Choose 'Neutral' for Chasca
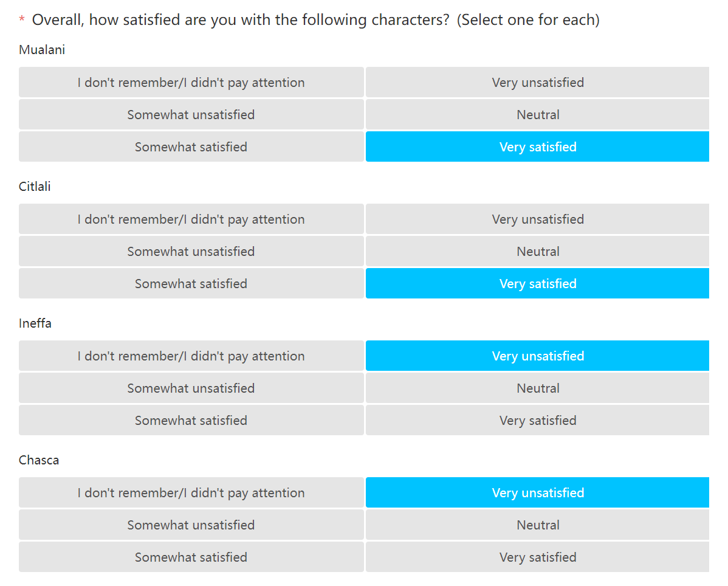This screenshot has height=586, width=728. [x=537, y=525]
